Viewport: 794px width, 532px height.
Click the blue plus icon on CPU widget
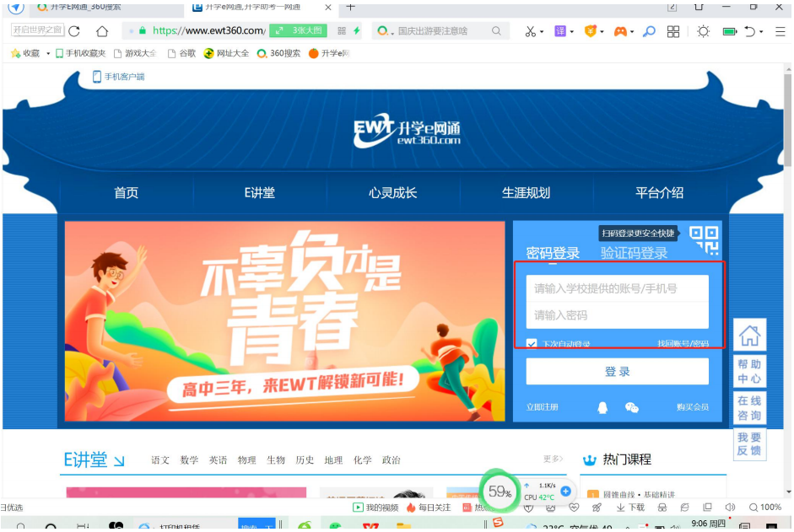click(x=565, y=491)
